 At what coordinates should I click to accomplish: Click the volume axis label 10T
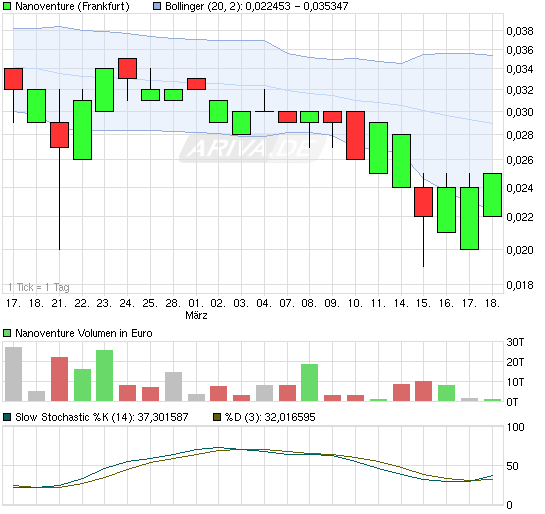(515, 382)
